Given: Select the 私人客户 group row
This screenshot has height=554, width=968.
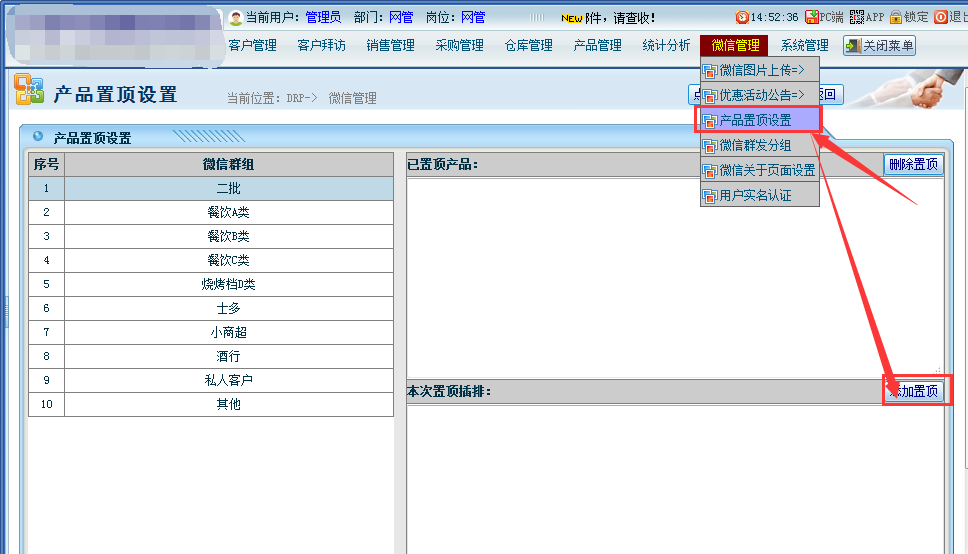Looking at the screenshot, I should click(x=228, y=380).
